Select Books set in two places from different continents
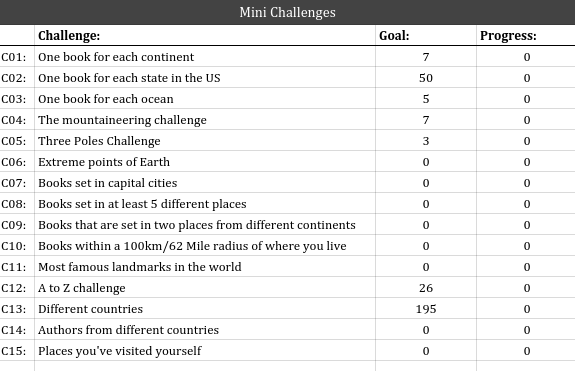 click(205, 225)
